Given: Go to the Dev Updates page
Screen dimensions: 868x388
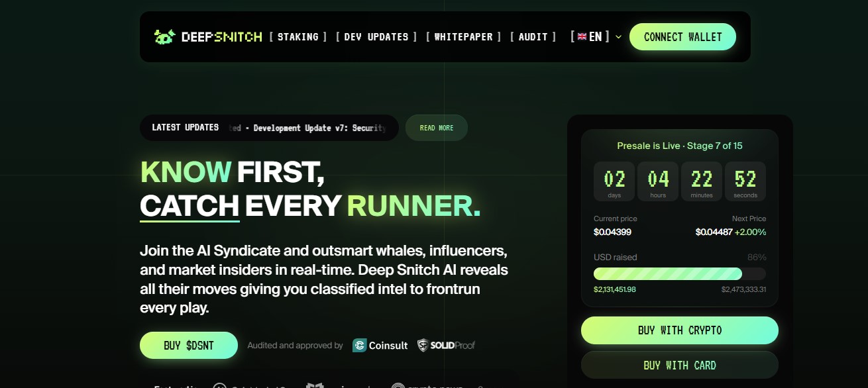Looking at the screenshot, I should click(x=376, y=37).
